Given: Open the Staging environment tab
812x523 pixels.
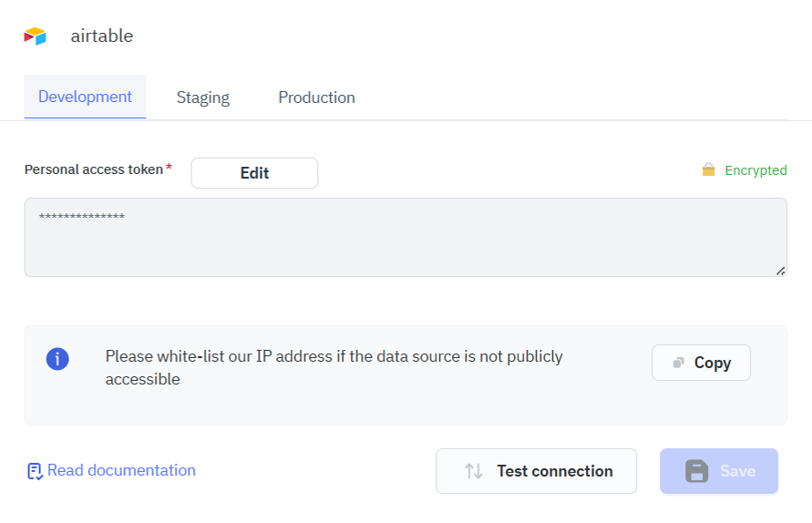Looking at the screenshot, I should click(202, 97).
